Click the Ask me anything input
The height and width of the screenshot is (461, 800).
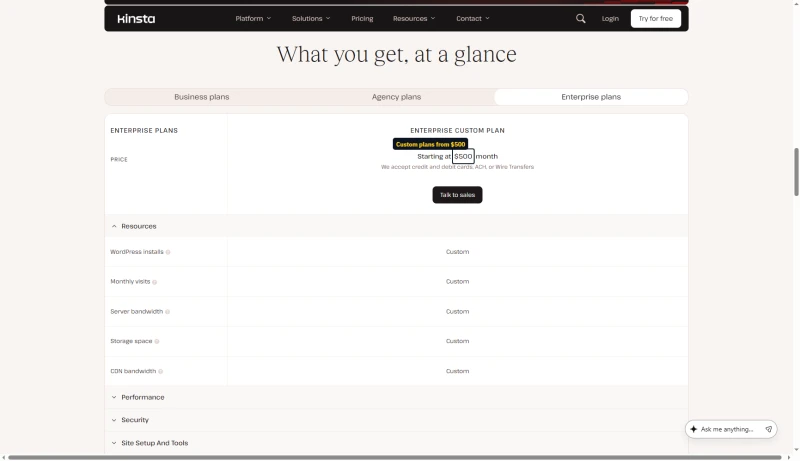pos(727,429)
